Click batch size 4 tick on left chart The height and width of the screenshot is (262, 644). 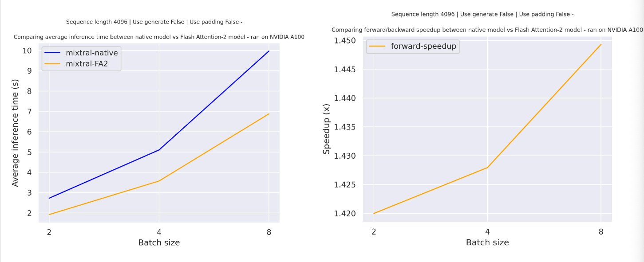pyautogui.click(x=159, y=231)
